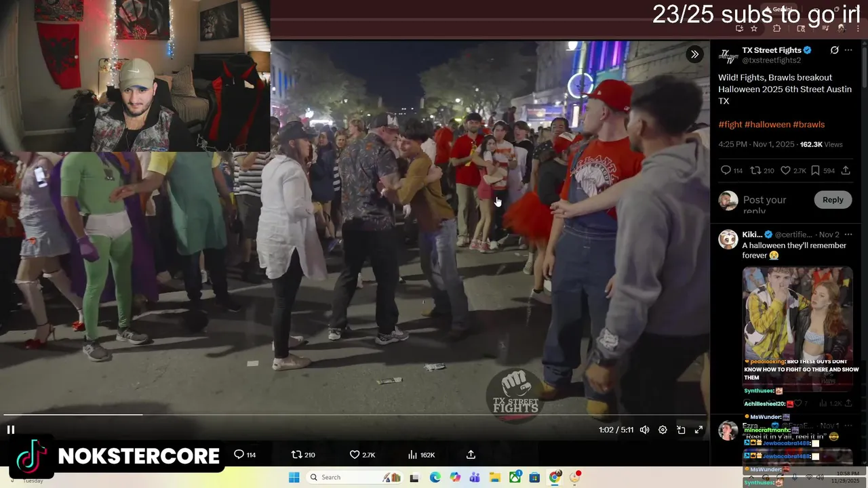Open Copilot from the taskbar

click(x=455, y=477)
